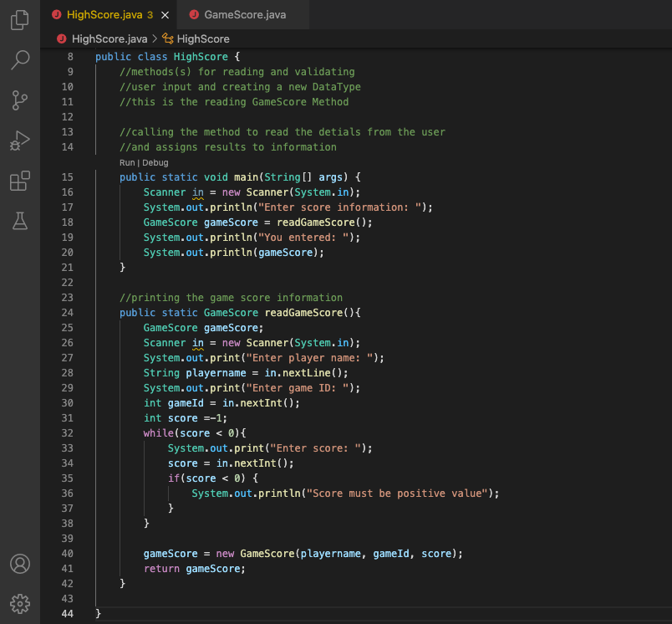The width and height of the screenshot is (672, 624).
Task: Open the Accounts profile icon
Action: click(x=20, y=564)
